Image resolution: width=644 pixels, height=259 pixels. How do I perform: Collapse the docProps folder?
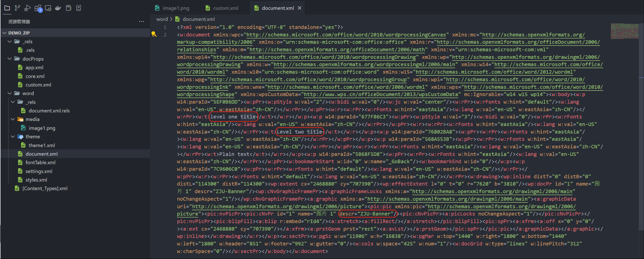click(x=9, y=59)
